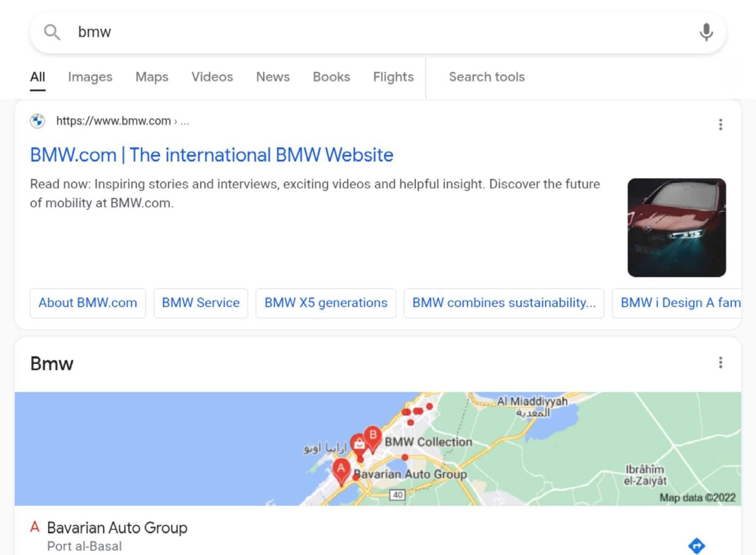Image resolution: width=756 pixels, height=555 pixels.
Task: Expand Search tools options
Action: click(x=486, y=77)
